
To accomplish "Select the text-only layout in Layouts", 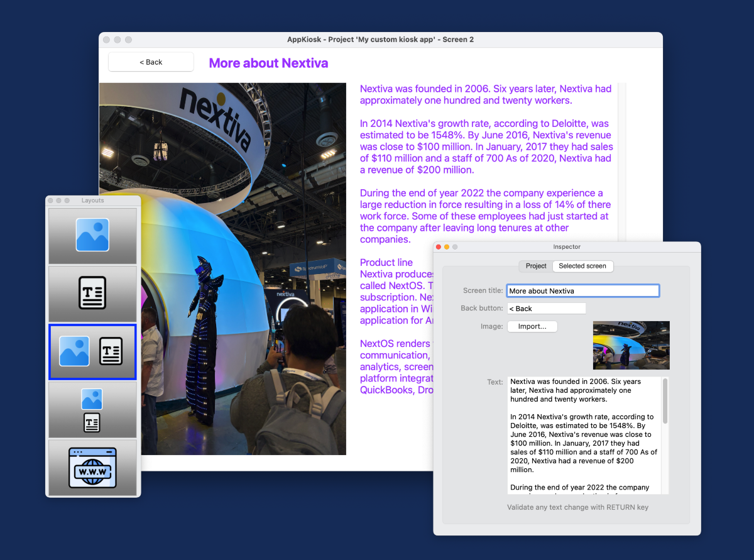I will [93, 294].
